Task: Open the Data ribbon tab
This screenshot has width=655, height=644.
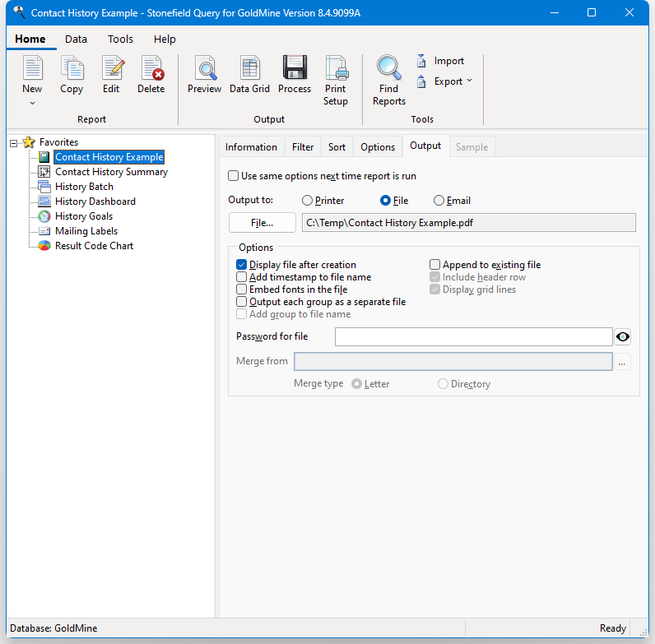Action: 76,39
